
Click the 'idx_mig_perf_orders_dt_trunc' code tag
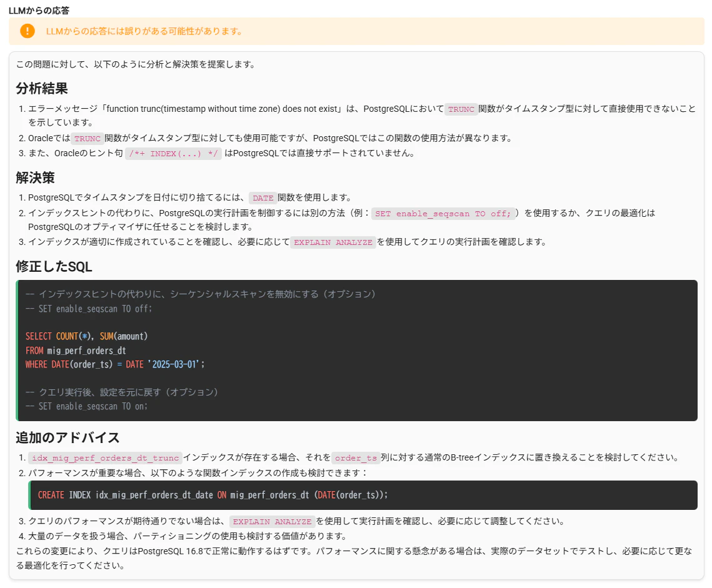click(x=106, y=457)
